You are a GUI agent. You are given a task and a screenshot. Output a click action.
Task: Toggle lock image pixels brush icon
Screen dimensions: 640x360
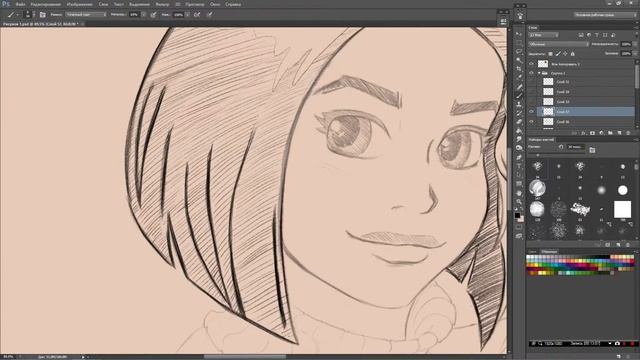pyautogui.click(x=558, y=54)
